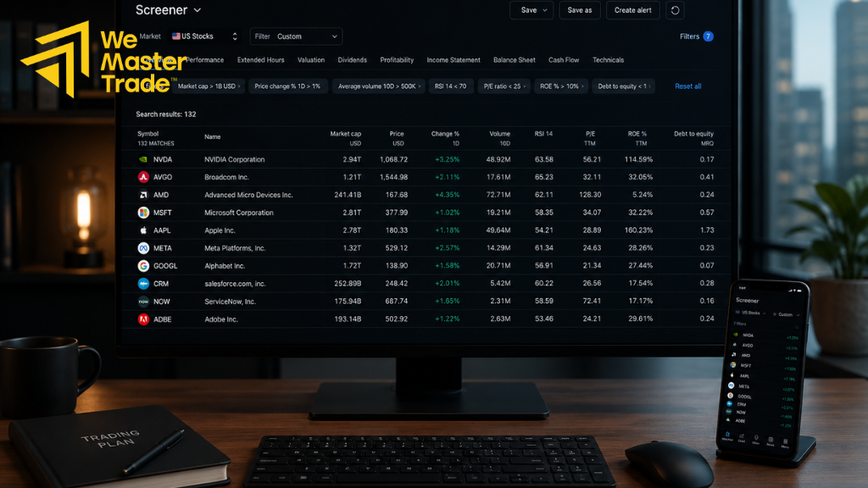Click the Search results: 132 text
The width and height of the screenshot is (868, 488).
[166, 114]
